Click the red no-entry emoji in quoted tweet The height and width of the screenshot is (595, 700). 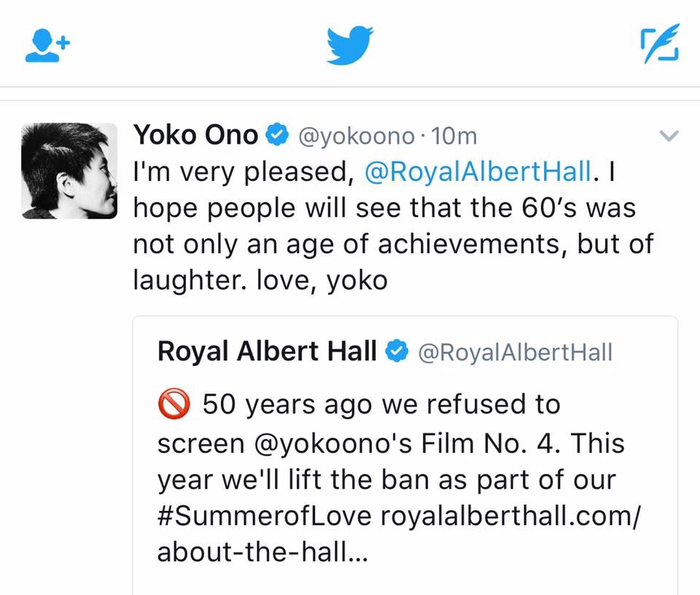click(x=174, y=403)
